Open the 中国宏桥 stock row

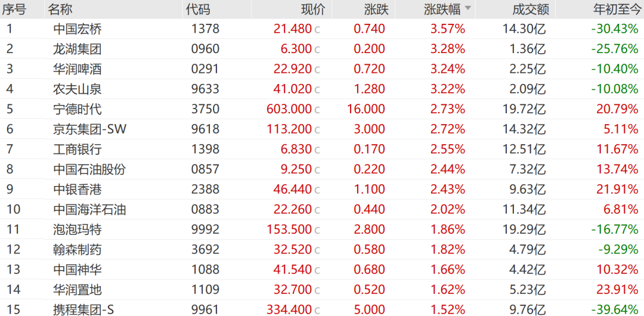tap(322, 29)
